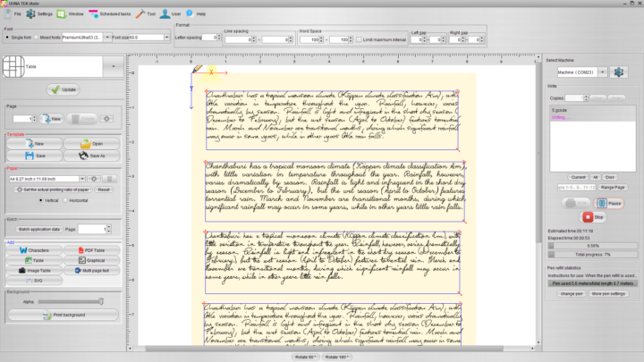Click the Rotate 90° button

point(306,357)
